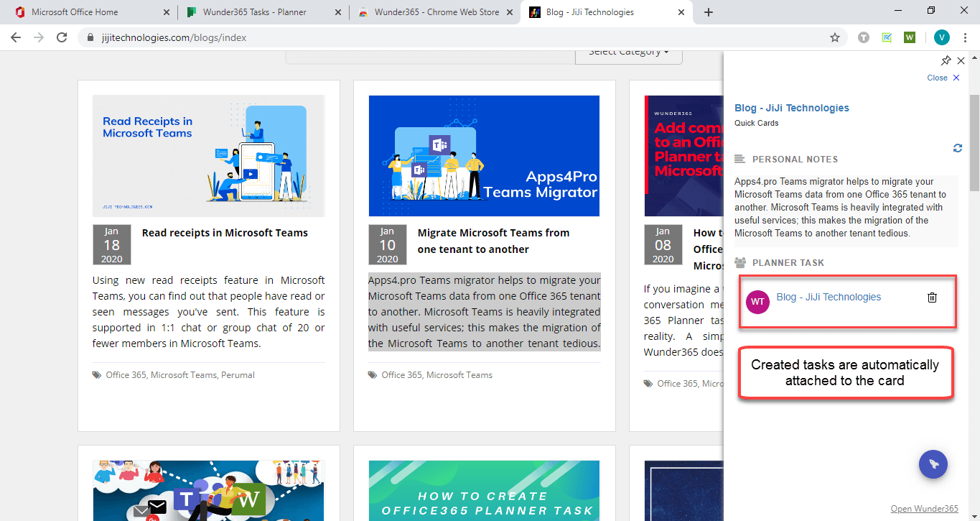This screenshot has width=980, height=521.
Task: Click the address bar URL
Action: [x=174, y=37]
